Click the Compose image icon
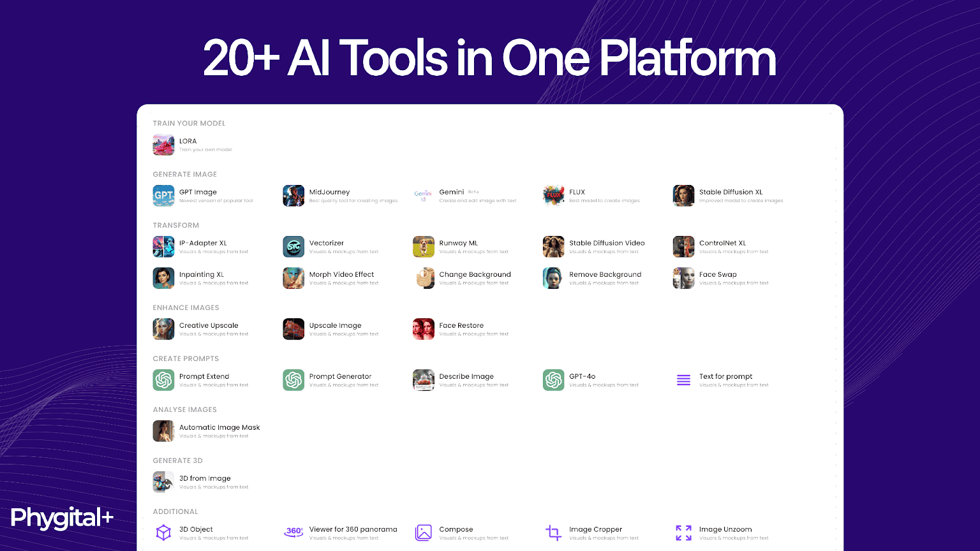980x551 pixels. coord(424,533)
